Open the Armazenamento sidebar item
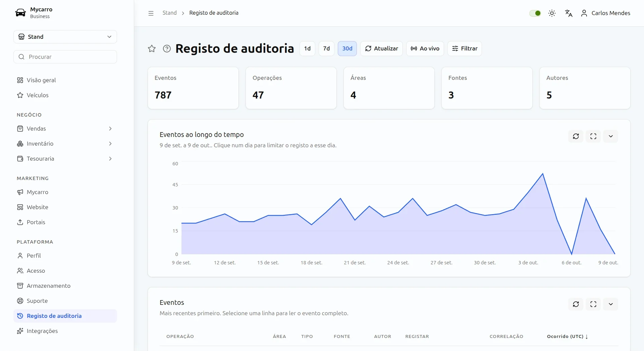The image size is (644, 351). pyautogui.click(x=65, y=286)
